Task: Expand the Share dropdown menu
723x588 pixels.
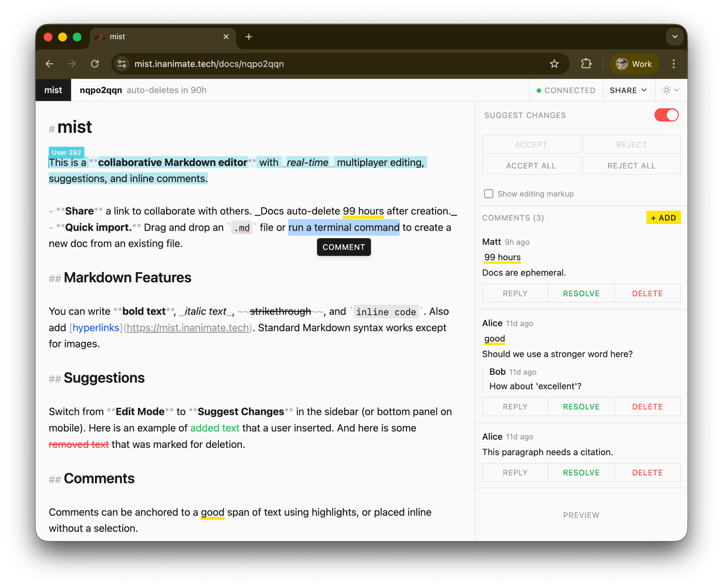Action: tap(628, 90)
